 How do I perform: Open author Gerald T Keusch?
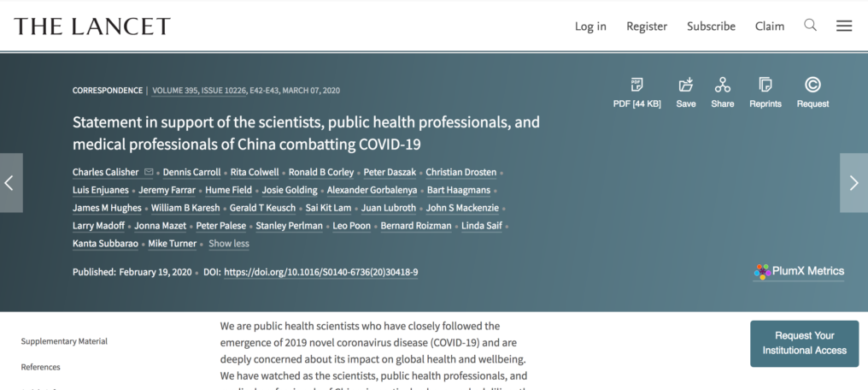(262, 208)
